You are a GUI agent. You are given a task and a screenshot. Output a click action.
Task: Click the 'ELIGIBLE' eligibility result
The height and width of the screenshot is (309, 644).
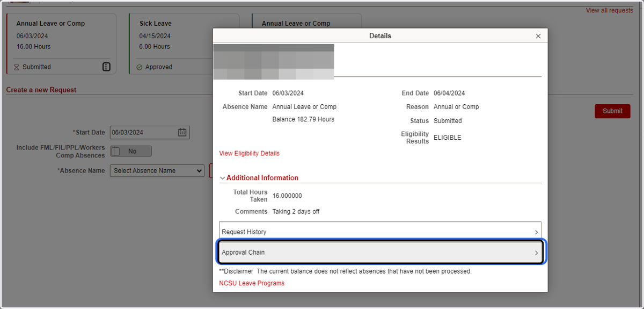pyautogui.click(x=447, y=138)
